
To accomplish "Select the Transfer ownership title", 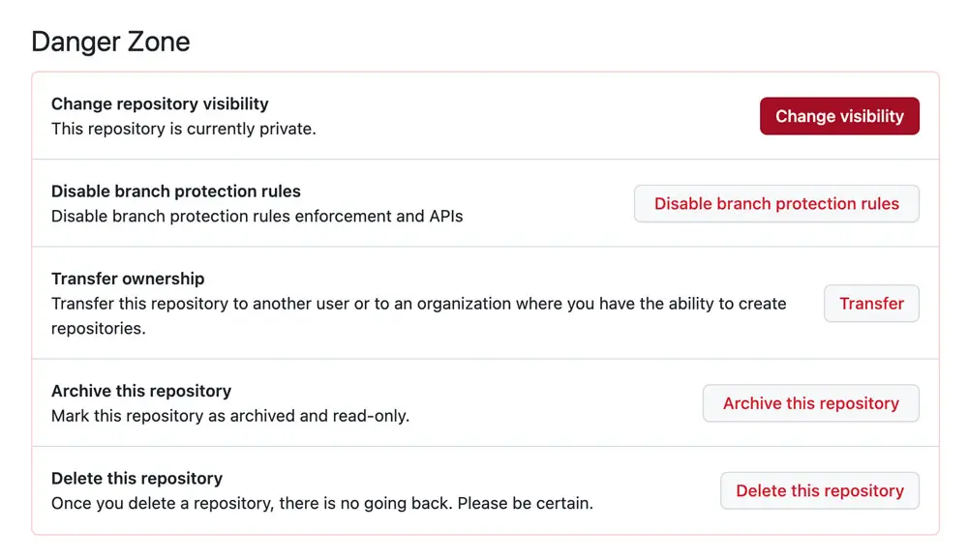I will coord(128,279).
